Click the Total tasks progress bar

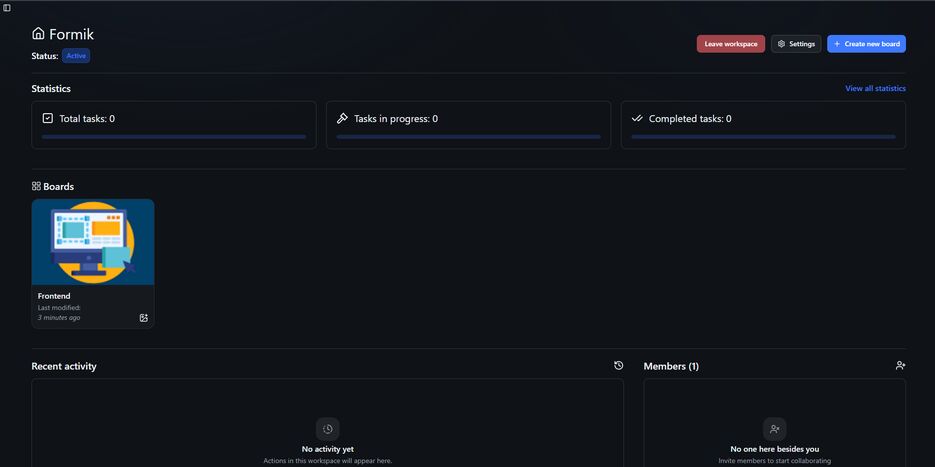point(174,137)
